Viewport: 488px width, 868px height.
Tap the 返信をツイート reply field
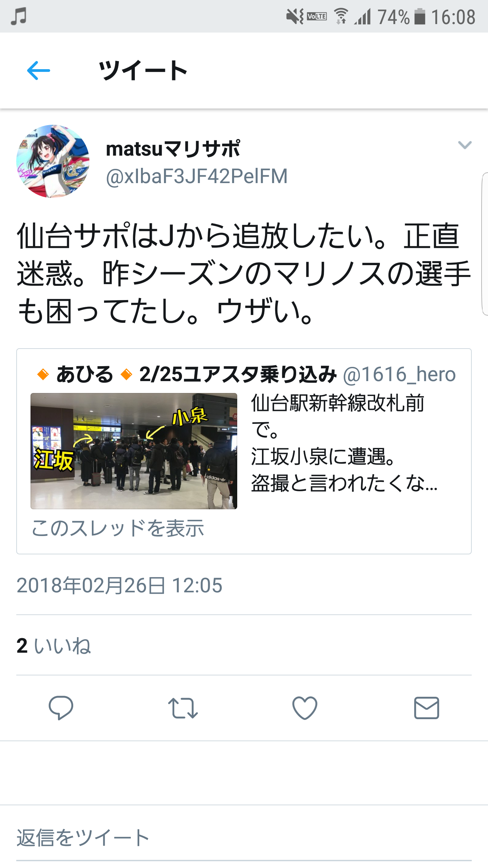[244, 837]
